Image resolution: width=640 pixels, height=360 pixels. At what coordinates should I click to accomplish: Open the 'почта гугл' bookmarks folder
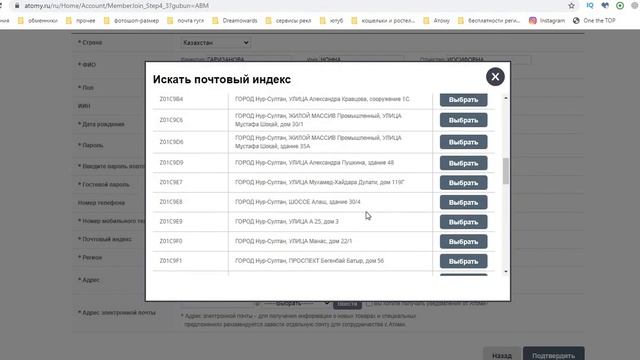point(185,20)
